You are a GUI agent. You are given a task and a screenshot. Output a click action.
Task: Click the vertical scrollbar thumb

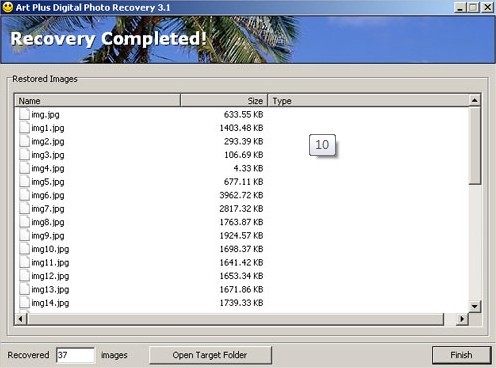475,145
